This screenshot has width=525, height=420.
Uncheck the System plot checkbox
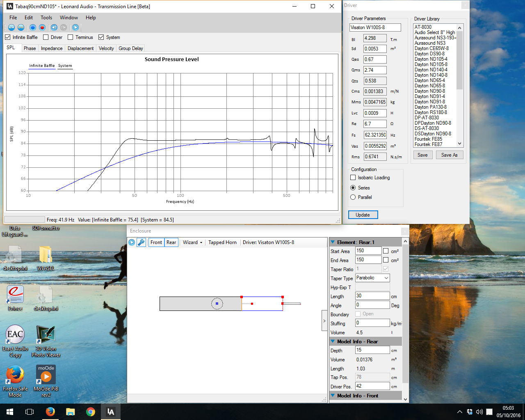(101, 37)
